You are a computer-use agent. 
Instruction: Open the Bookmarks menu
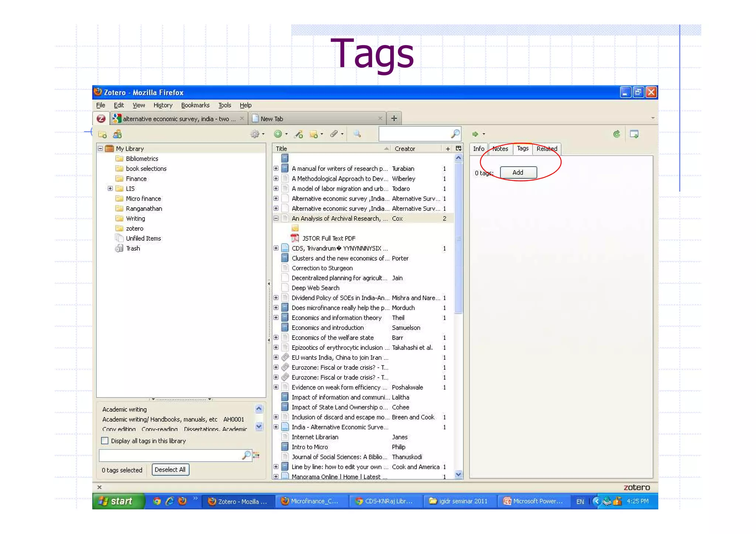pos(195,105)
